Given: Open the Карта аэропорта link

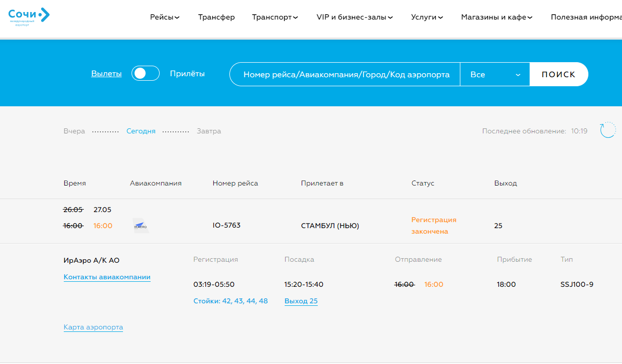Looking at the screenshot, I should coord(93,327).
